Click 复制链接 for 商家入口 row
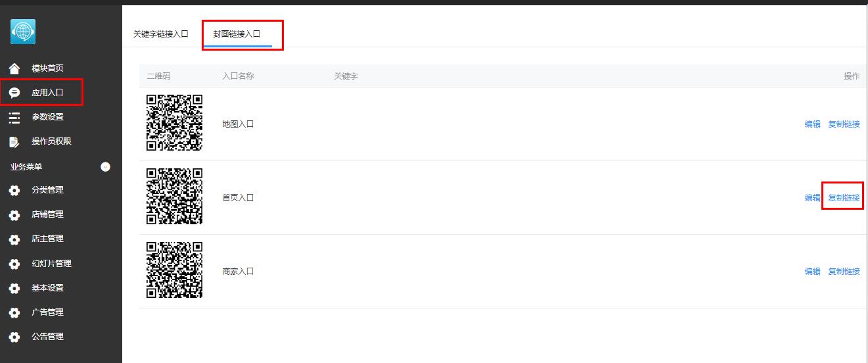Viewport: 868px width, 363px height. tap(844, 271)
